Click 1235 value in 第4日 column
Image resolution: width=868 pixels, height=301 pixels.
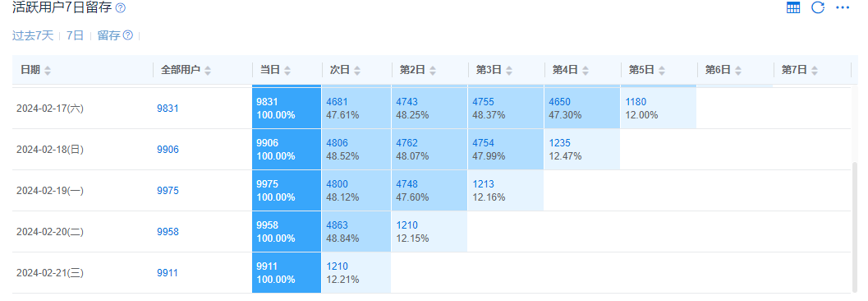click(559, 143)
